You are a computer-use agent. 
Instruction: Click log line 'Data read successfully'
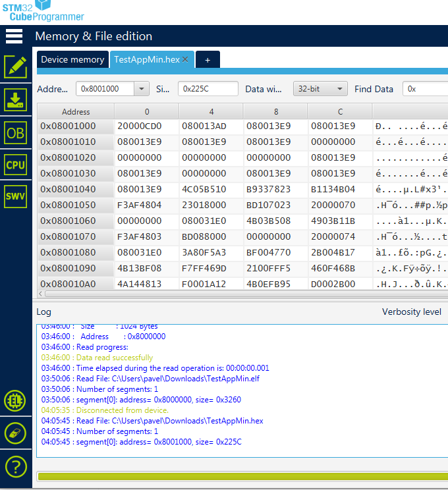click(97, 358)
